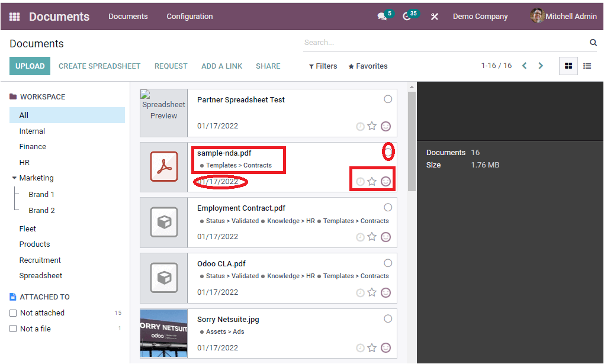Click the SHARE button
Viewport: 604px width, 364px height.
click(x=268, y=66)
